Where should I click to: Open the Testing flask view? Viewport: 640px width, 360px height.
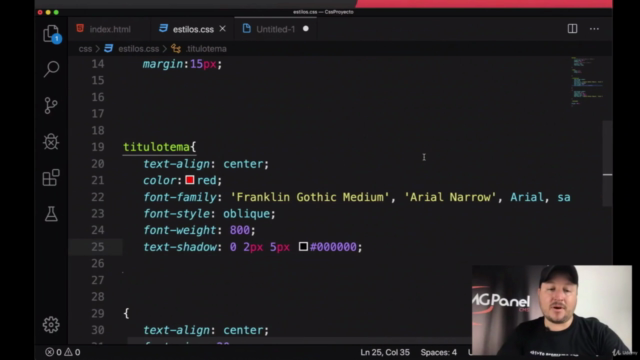click(x=51, y=214)
